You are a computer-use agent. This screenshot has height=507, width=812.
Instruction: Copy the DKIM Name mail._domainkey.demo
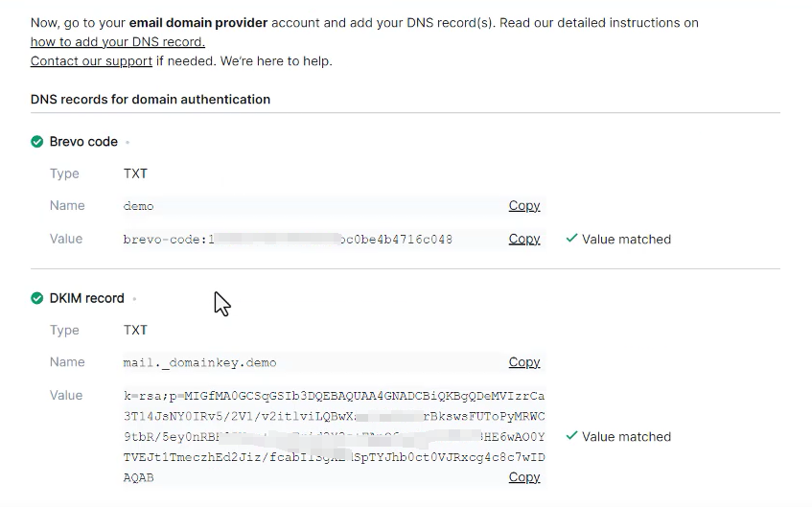click(524, 362)
